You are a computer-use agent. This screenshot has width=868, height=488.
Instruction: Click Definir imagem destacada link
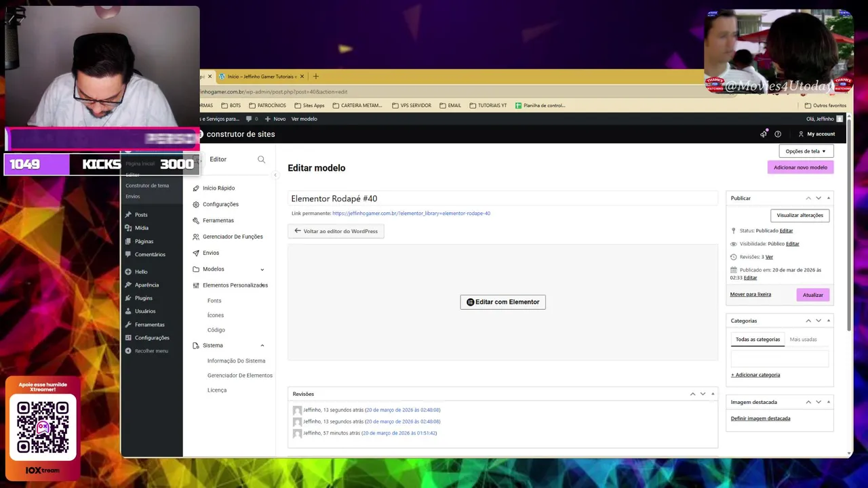(760, 419)
